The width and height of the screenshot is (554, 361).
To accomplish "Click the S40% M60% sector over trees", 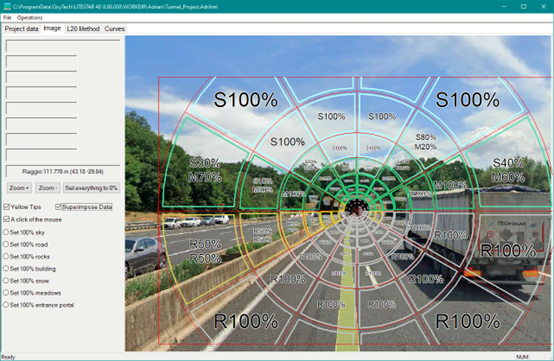I will (508, 170).
